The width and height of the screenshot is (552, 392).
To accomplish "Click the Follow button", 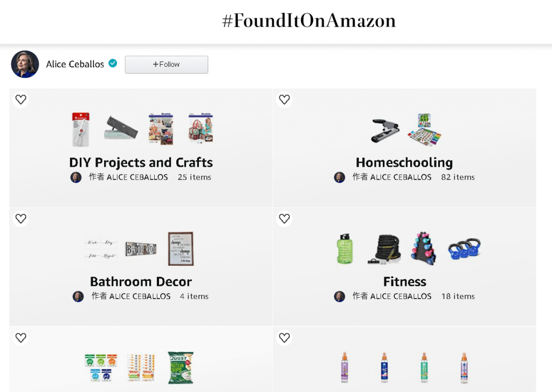I will click(x=166, y=64).
